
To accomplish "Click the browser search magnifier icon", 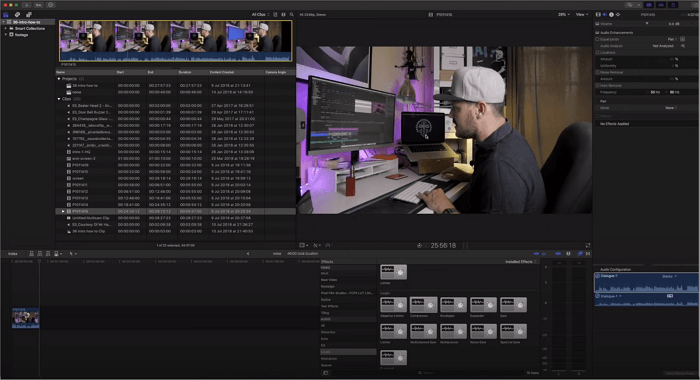I will tap(292, 15).
